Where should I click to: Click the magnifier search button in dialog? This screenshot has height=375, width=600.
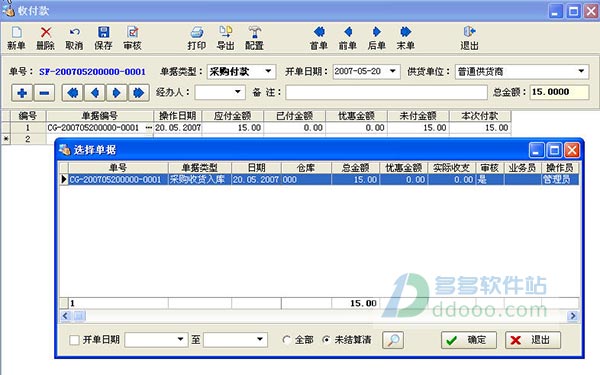(393, 340)
